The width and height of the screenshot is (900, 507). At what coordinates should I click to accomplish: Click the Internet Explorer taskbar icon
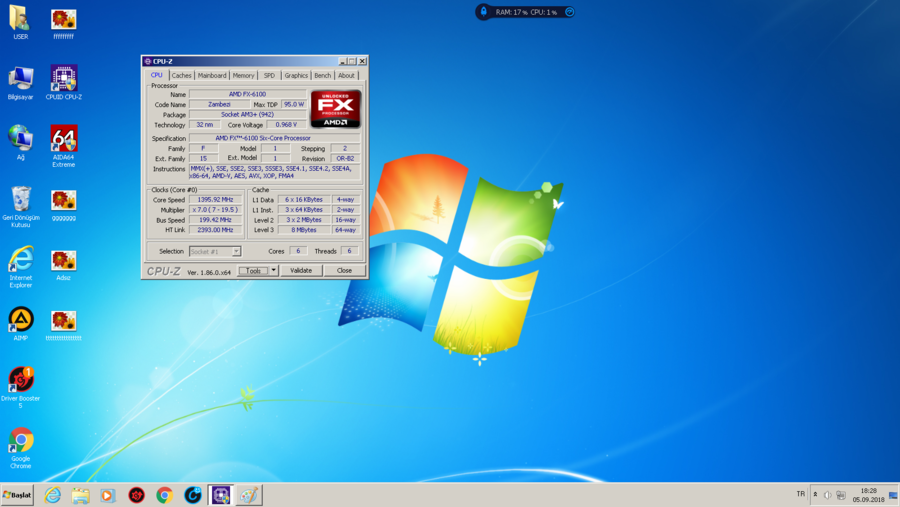(52, 495)
